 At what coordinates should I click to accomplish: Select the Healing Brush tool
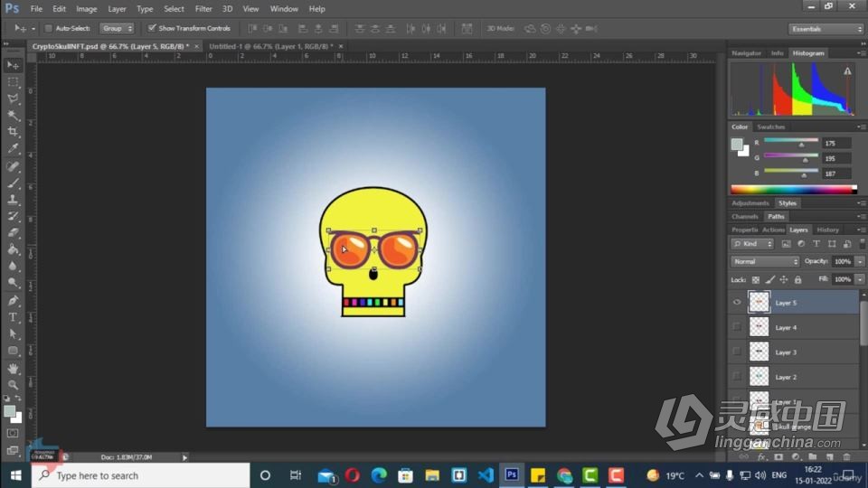13,166
